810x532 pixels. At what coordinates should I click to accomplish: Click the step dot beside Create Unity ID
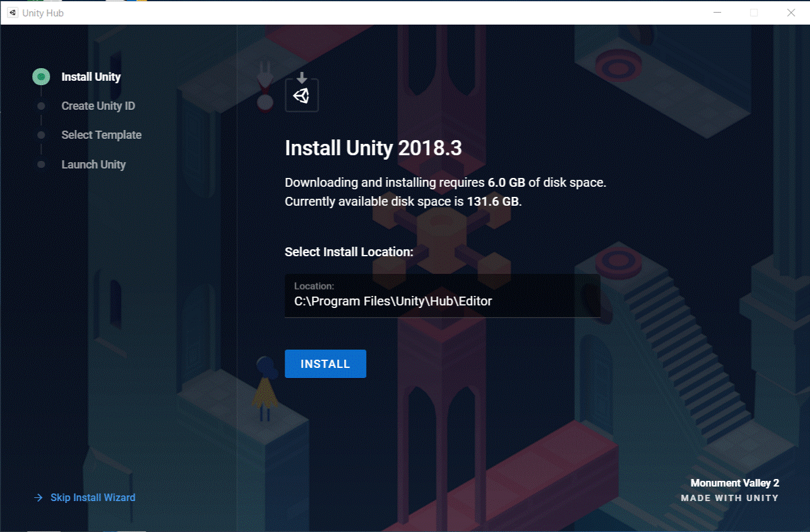41,106
